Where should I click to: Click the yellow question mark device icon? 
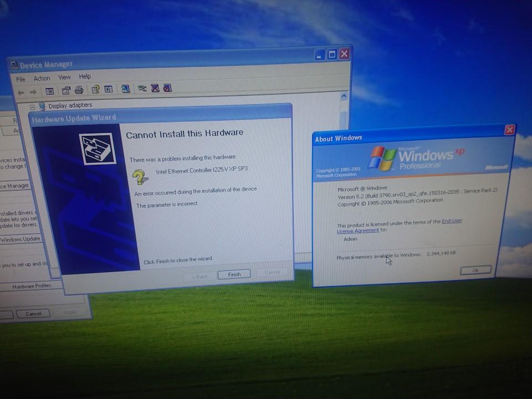coord(140,177)
